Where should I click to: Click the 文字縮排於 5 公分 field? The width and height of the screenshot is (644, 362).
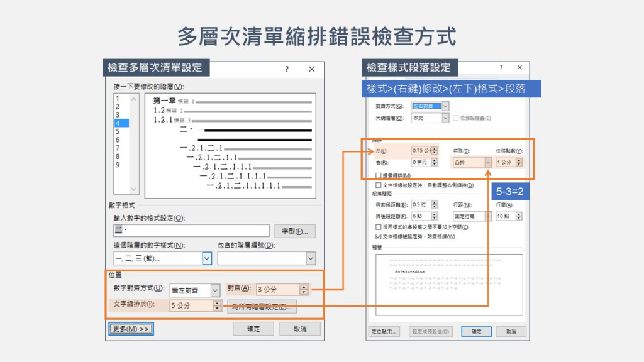pos(191,305)
